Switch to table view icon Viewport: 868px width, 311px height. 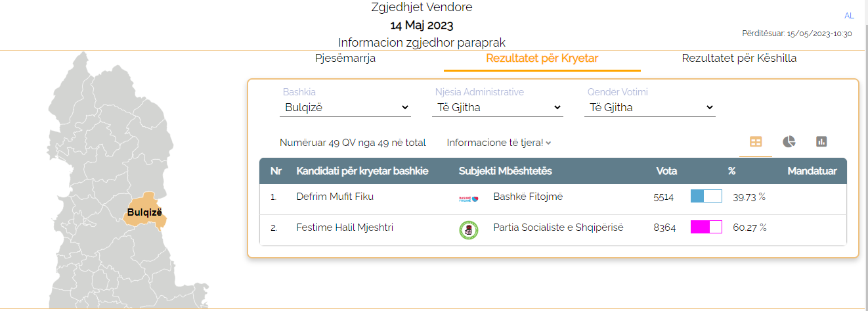click(x=756, y=141)
